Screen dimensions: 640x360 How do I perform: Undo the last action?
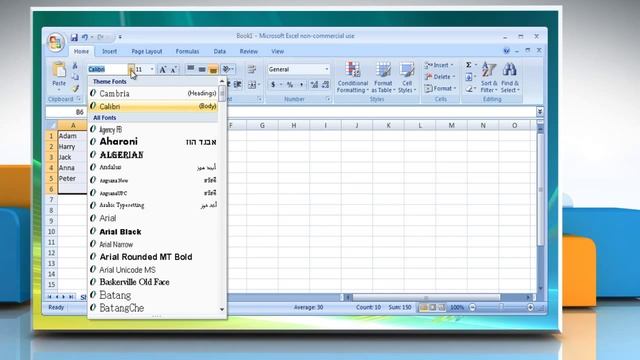(84, 37)
